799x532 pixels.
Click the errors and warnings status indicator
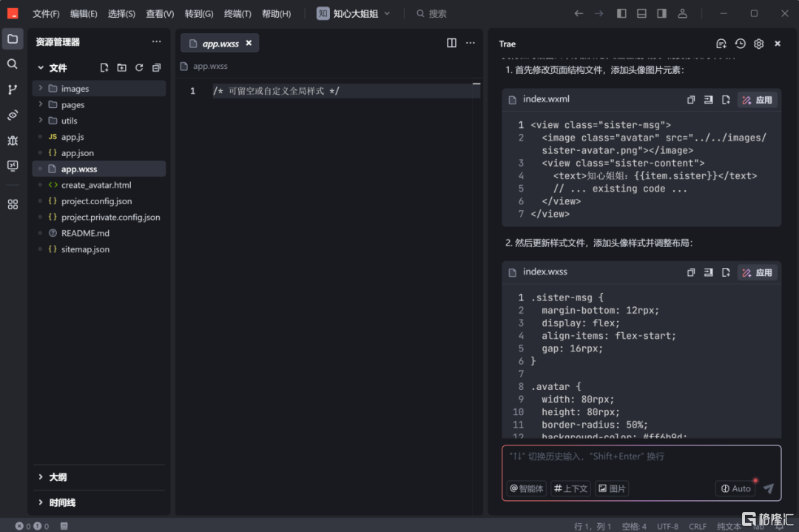tap(32, 526)
